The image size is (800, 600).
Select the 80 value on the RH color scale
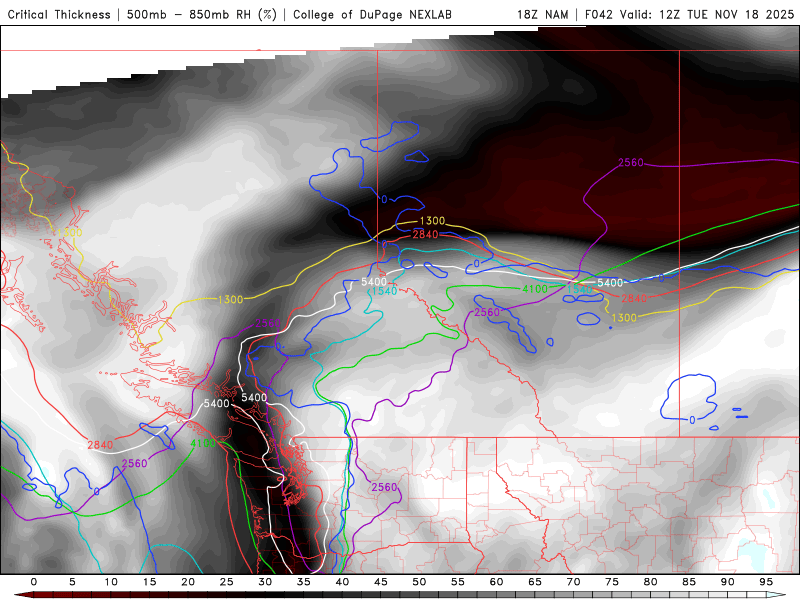click(x=650, y=582)
